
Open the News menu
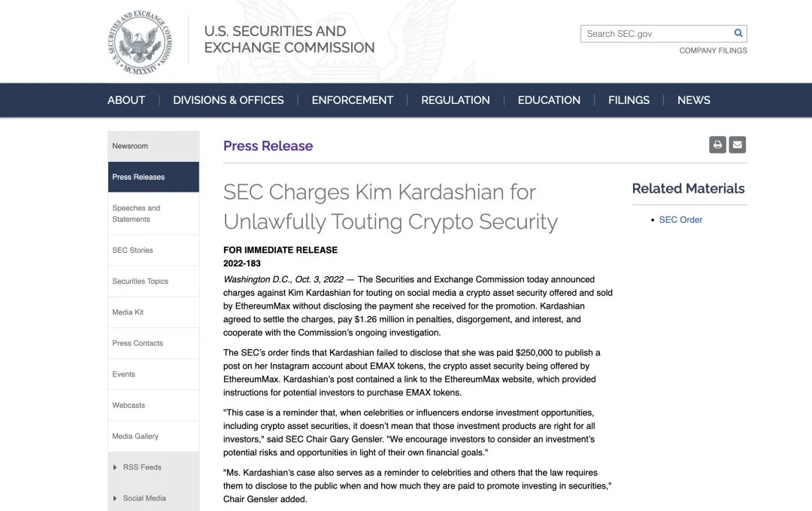coord(693,100)
